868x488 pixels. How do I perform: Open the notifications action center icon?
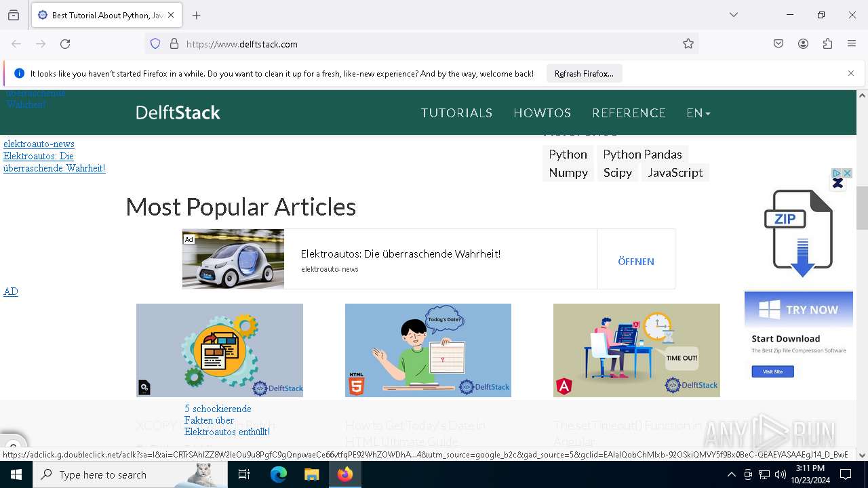click(x=846, y=474)
